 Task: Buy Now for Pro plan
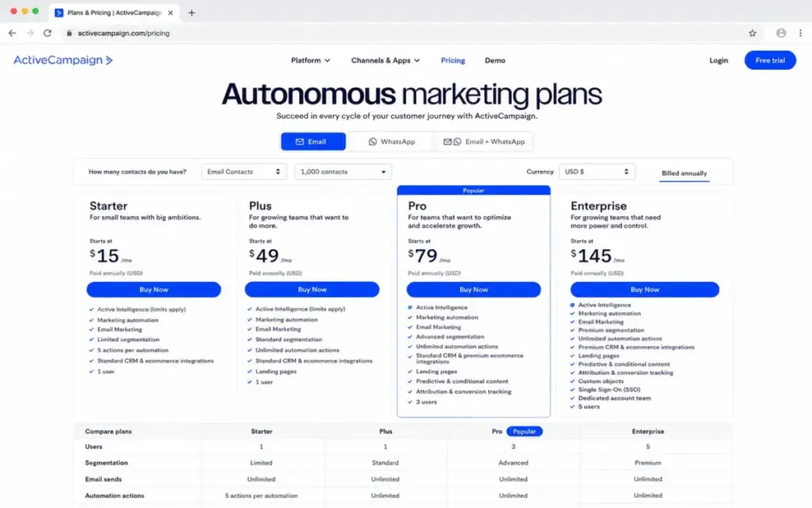[473, 290]
